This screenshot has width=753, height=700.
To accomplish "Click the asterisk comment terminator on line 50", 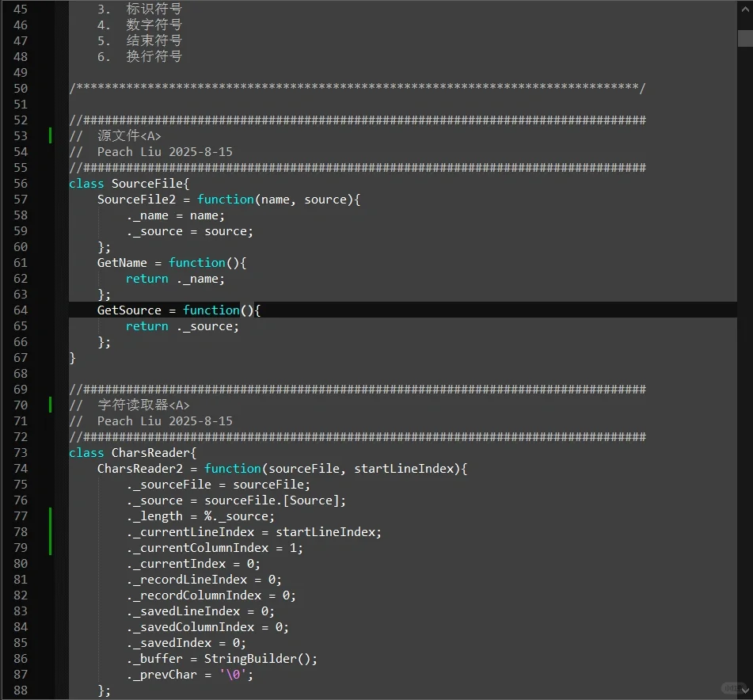I will [357, 88].
